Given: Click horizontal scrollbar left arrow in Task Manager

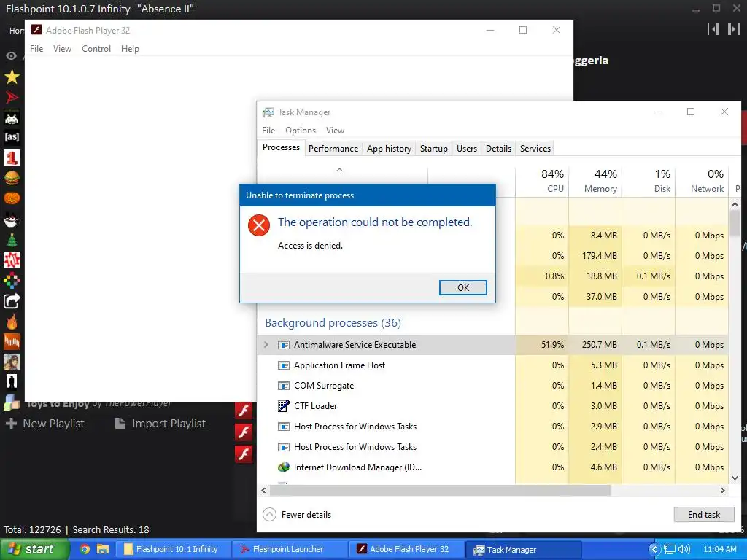Looking at the screenshot, I should point(264,490).
